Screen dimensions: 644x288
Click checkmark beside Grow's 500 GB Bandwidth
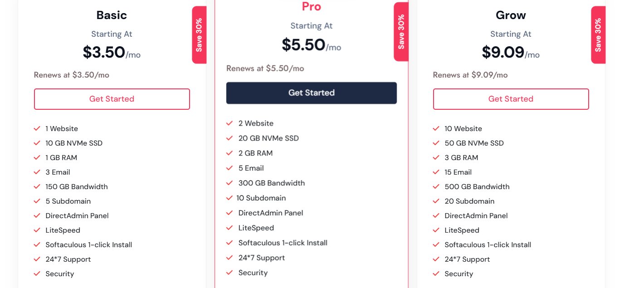pos(436,187)
